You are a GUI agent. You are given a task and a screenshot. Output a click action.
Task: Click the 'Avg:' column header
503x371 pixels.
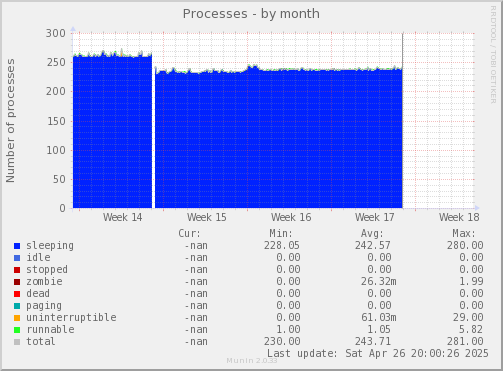pos(372,233)
